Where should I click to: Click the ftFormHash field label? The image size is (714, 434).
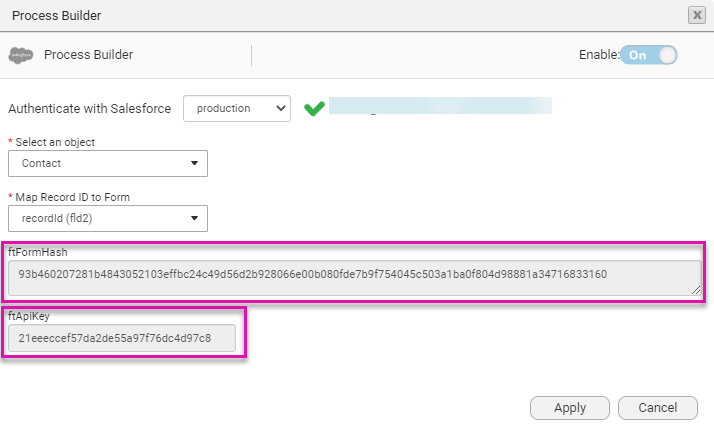pyautogui.click(x=37, y=251)
